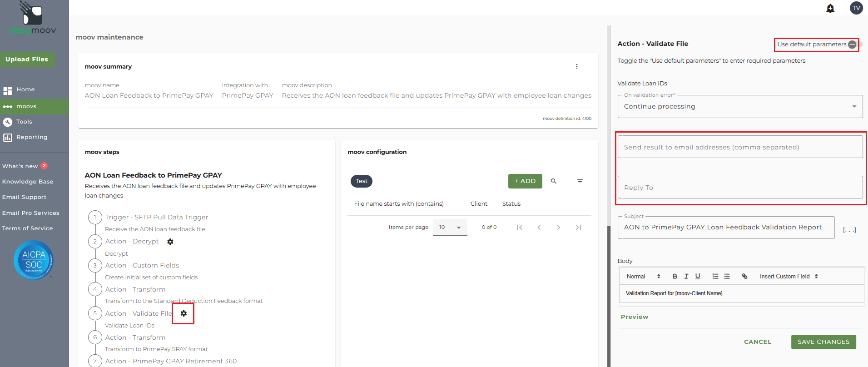The width and height of the screenshot is (868, 367).
Task: Click the Subject input field
Action: (x=726, y=228)
